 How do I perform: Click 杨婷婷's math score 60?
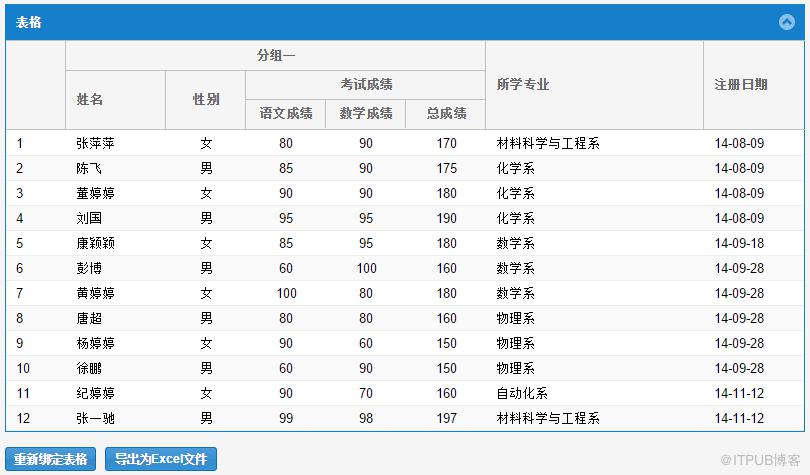(x=366, y=343)
